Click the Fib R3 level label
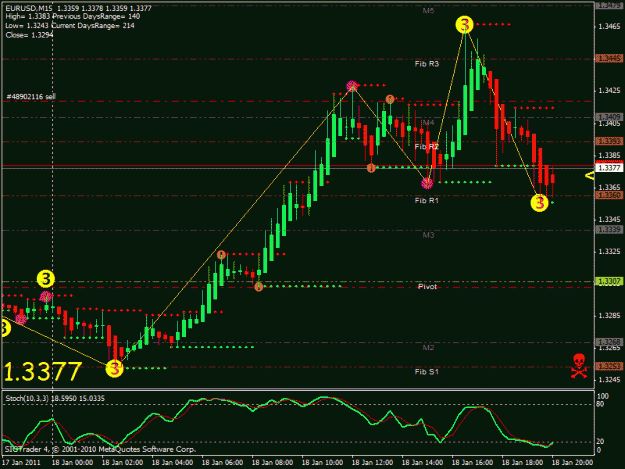Image resolution: width=625 pixels, height=469 pixels. coord(426,64)
